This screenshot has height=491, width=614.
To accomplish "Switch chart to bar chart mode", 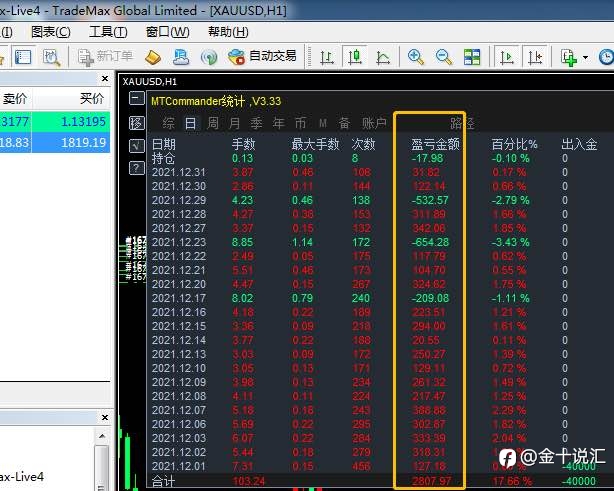I will coord(327,57).
